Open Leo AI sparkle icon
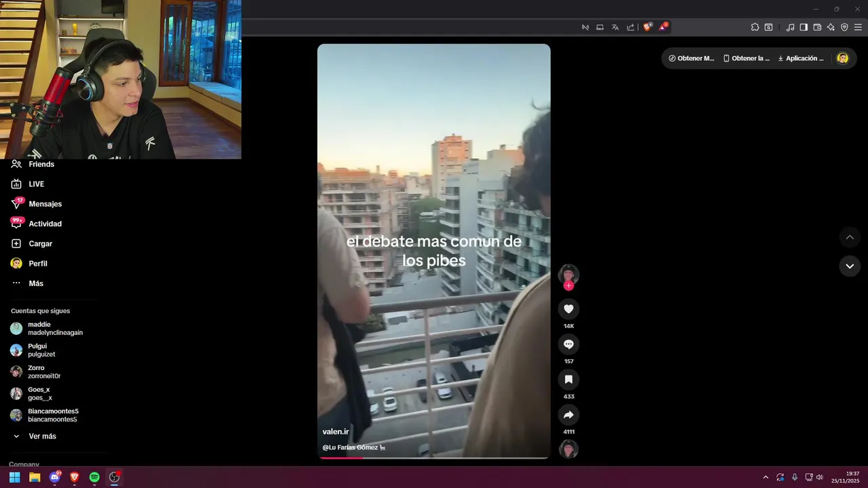 click(831, 27)
